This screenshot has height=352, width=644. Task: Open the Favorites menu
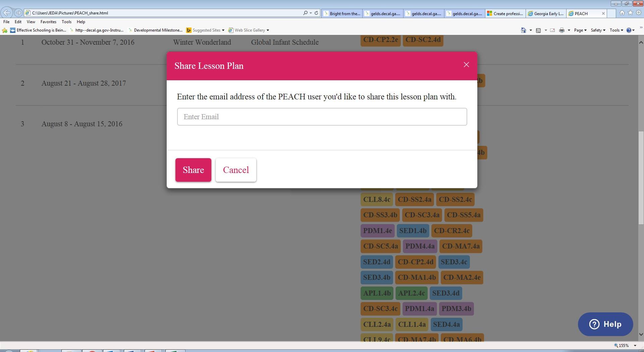coord(48,21)
